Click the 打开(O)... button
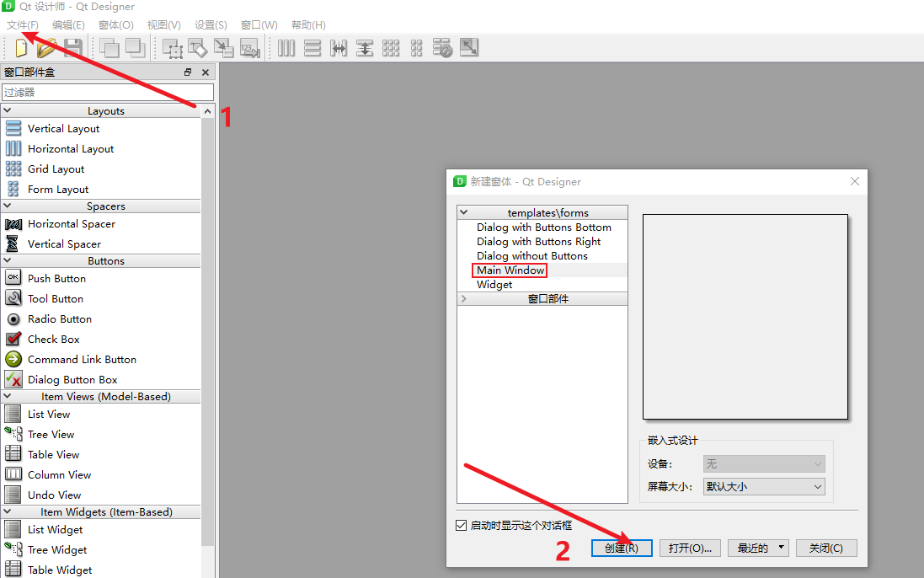The height and width of the screenshot is (578, 924). point(690,548)
